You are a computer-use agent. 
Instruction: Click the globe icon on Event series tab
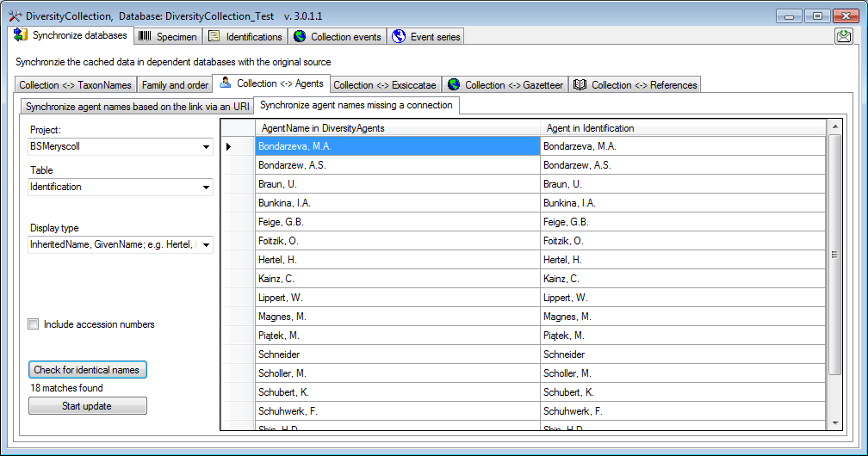(x=399, y=36)
